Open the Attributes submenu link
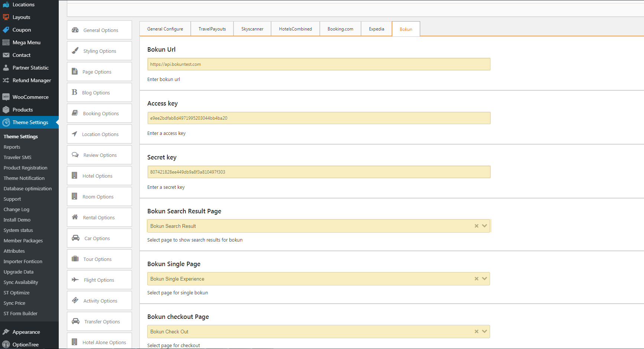The height and width of the screenshot is (349, 644). (14, 251)
